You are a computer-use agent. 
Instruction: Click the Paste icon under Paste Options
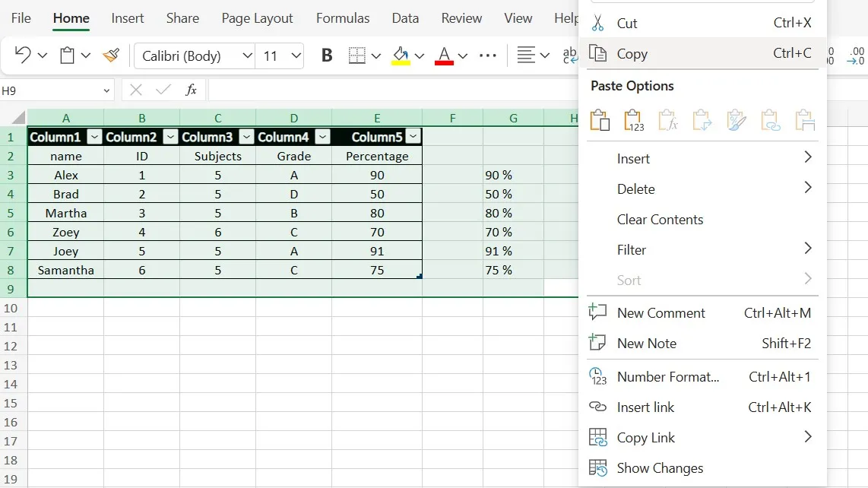pos(600,120)
